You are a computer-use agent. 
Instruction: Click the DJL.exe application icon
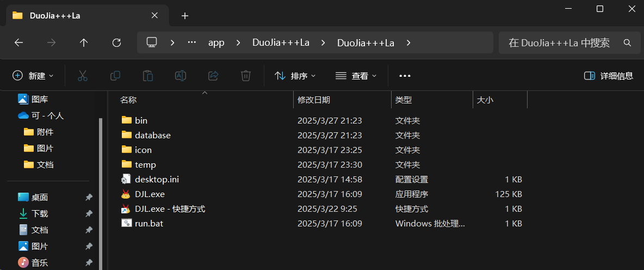click(x=126, y=194)
